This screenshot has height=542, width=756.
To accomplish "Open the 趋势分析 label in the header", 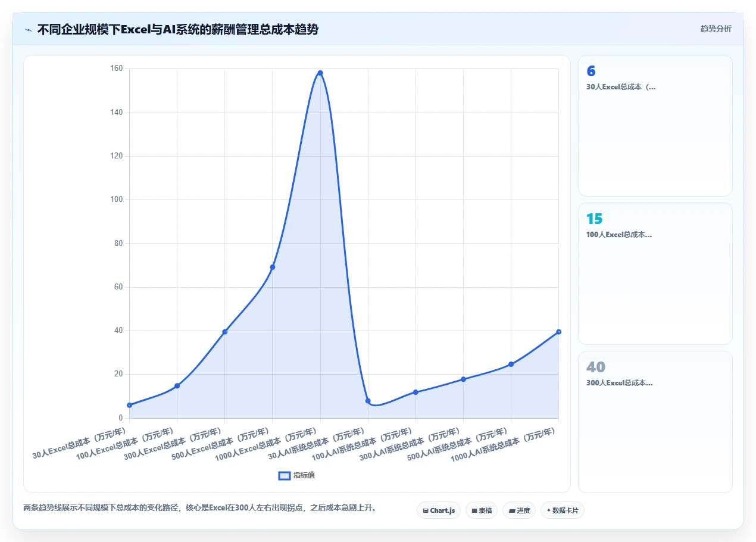I will (716, 29).
